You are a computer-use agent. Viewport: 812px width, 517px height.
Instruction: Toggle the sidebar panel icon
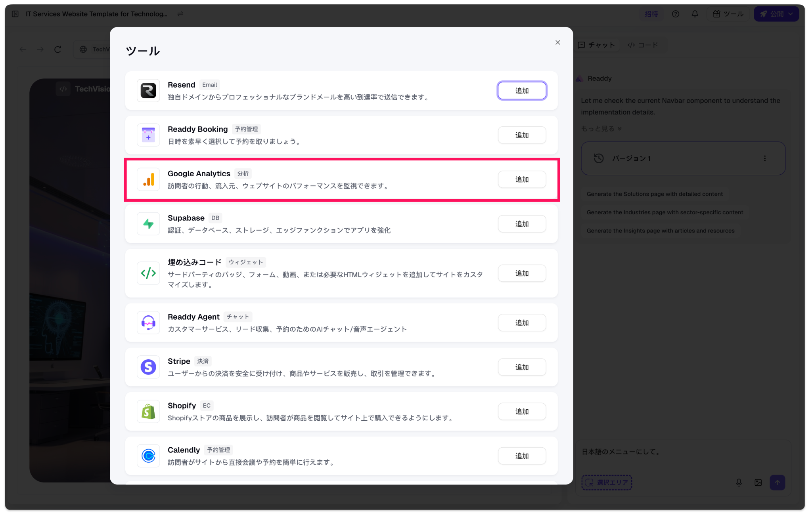tap(15, 14)
